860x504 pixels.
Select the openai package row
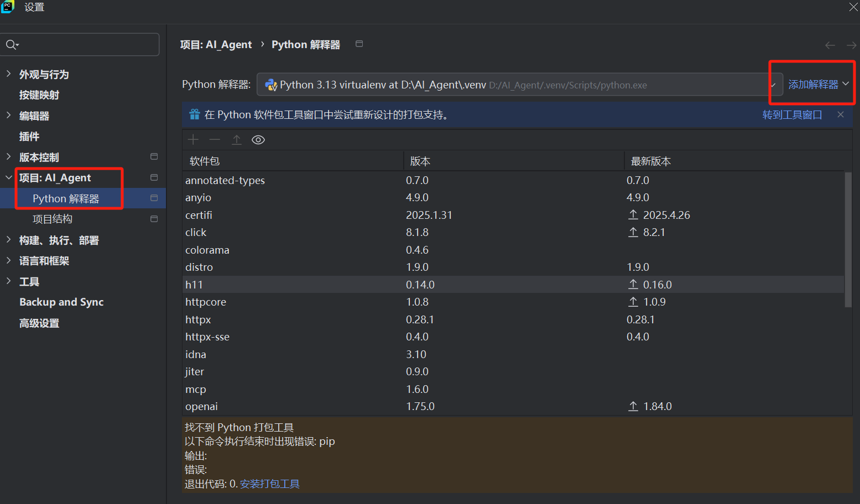[x=513, y=406]
